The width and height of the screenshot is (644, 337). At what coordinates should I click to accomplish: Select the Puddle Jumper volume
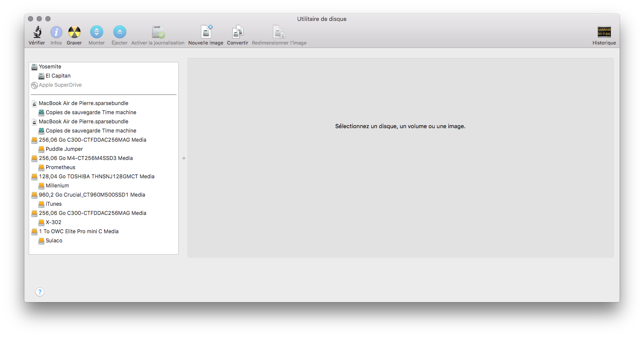coord(64,149)
